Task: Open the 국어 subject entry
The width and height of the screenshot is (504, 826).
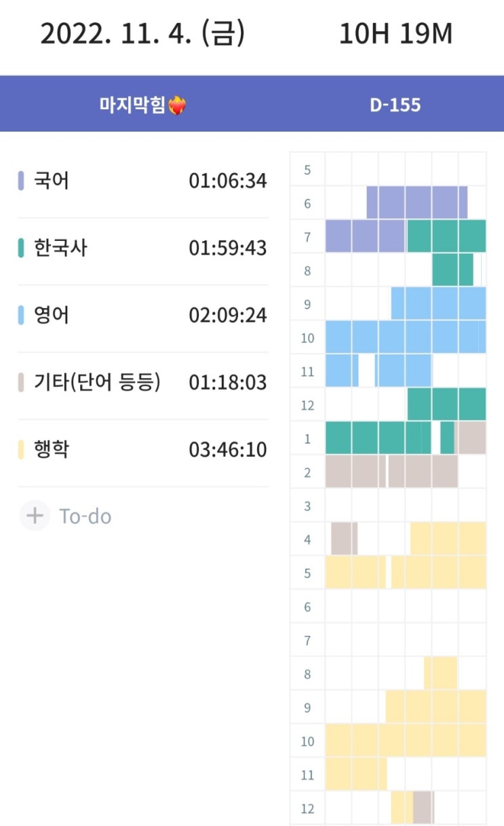Action: (x=52, y=181)
